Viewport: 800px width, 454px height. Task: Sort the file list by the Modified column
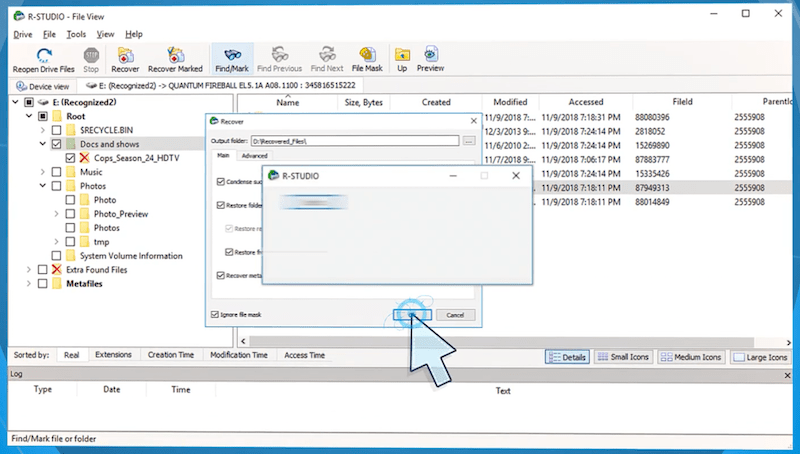point(510,102)
